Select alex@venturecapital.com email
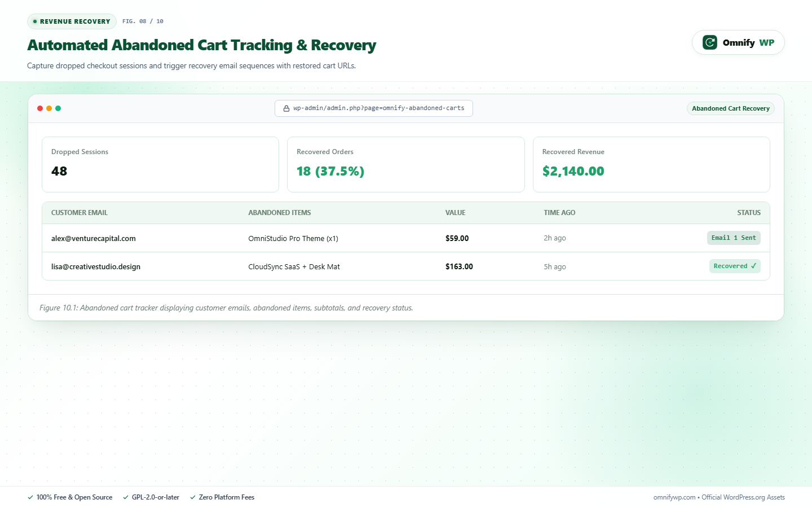This screenshot has height=508, width=812. [94, 238]
